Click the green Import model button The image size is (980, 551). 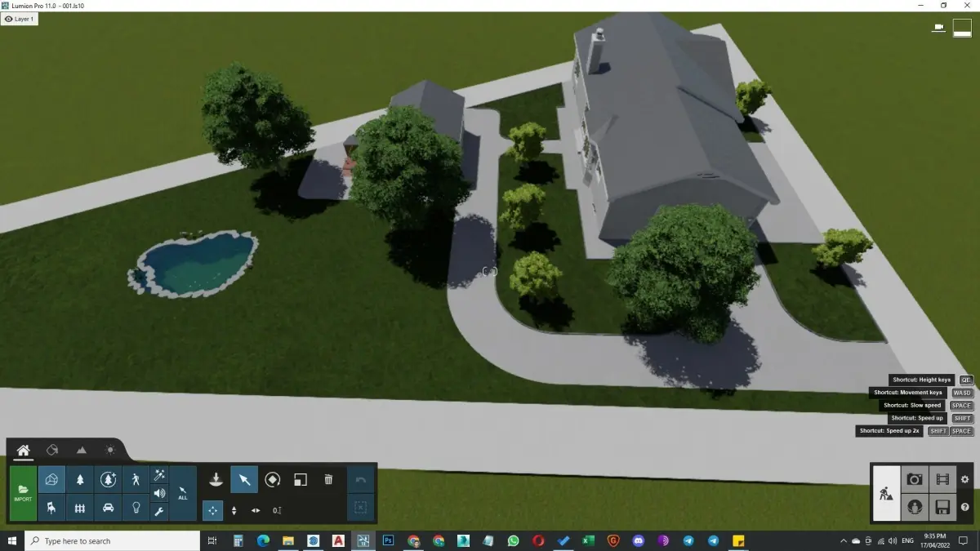click(x=23, y=493)
